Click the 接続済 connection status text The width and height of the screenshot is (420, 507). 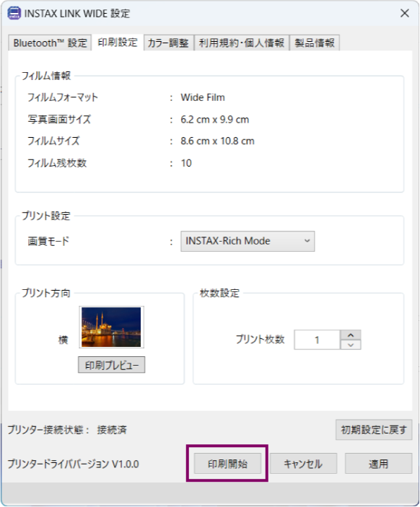pyautogui.click(x=112, y=430)
